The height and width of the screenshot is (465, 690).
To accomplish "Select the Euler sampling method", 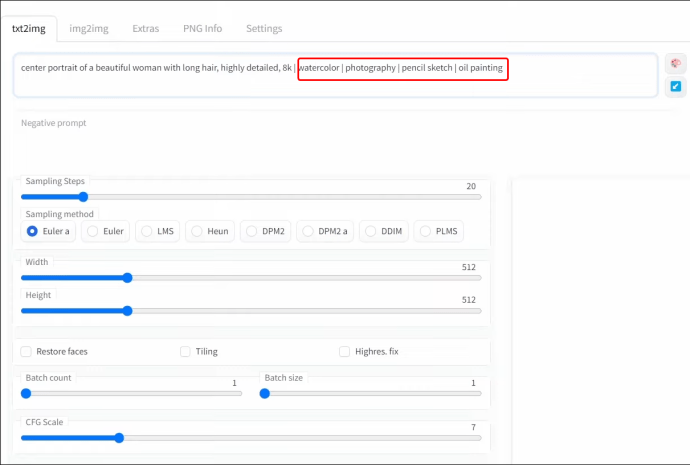I will (x=92, y=231).
